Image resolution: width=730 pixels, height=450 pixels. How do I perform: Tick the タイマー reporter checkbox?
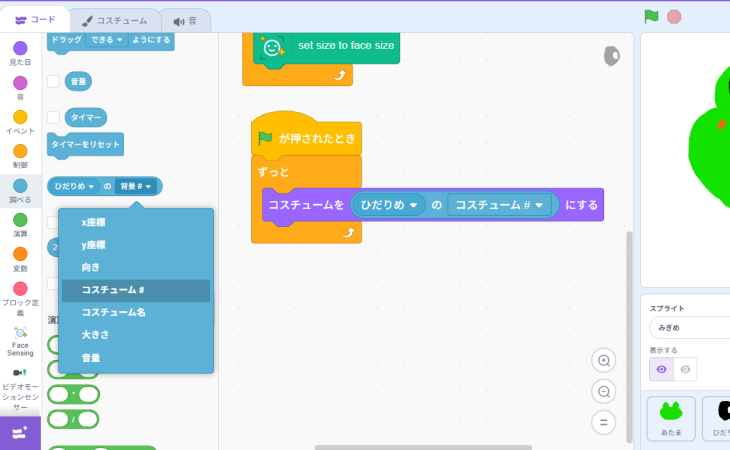(54, 117)
